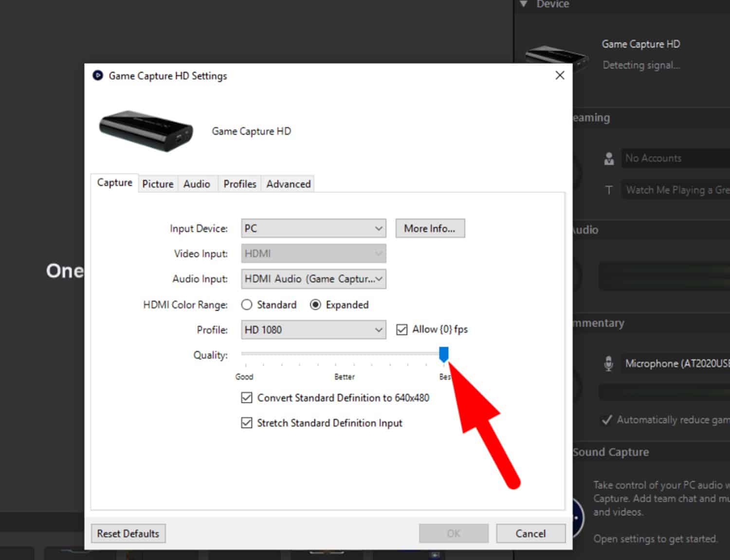Click the microphone icon in Commentary section
This screenshot has width=730, height=560.
point(608,363)
